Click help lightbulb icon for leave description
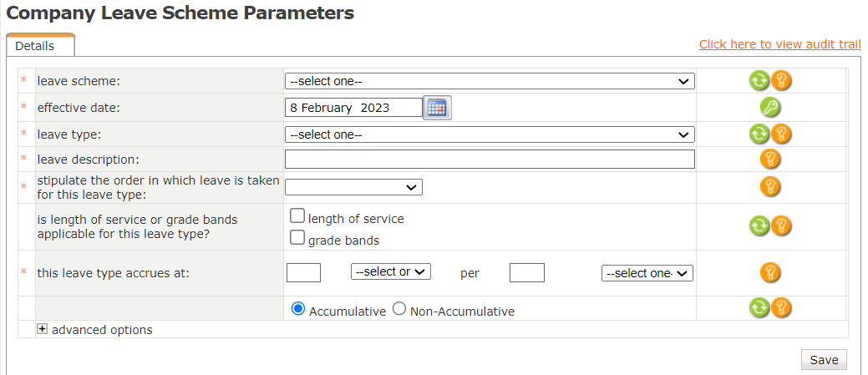This screenshot has height=375, width=868. pyautogui.click(x=770, y=160)
